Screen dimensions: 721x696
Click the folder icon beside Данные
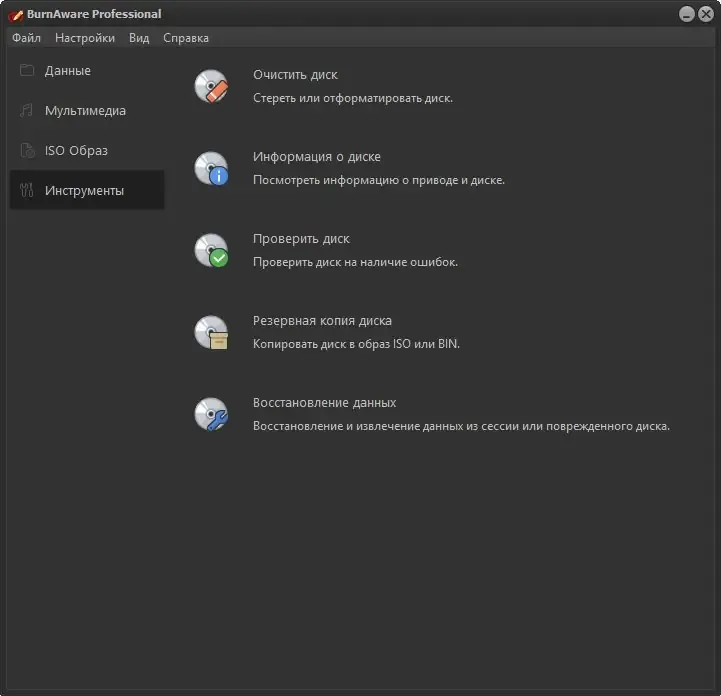pyautogui.click(x=27, y=70)
